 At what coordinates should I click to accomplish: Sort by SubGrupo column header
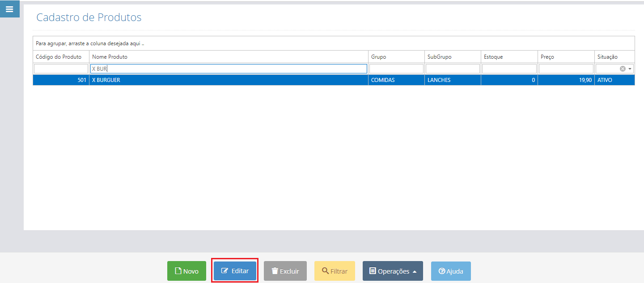click(453, 57)
